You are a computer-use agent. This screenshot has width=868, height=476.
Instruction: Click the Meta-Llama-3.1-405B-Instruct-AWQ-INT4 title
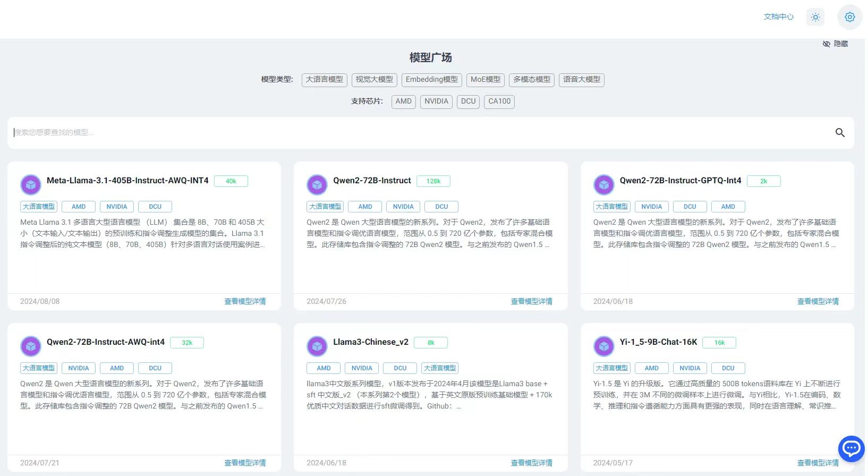pos(127,181)
